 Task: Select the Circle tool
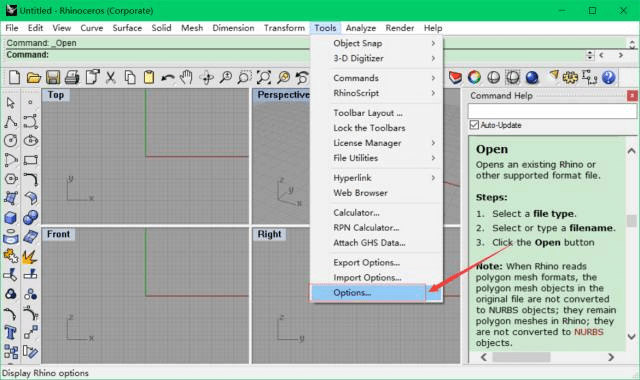click(x=11, y=141)
